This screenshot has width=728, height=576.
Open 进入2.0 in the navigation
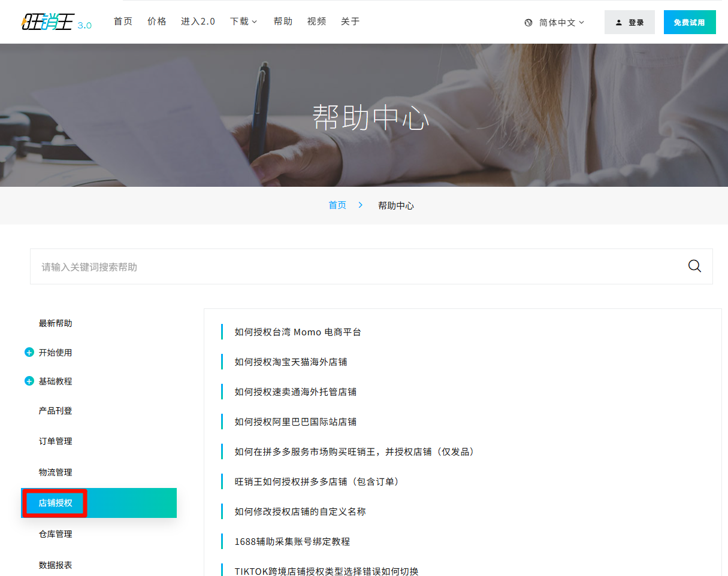tap(198, 22)
